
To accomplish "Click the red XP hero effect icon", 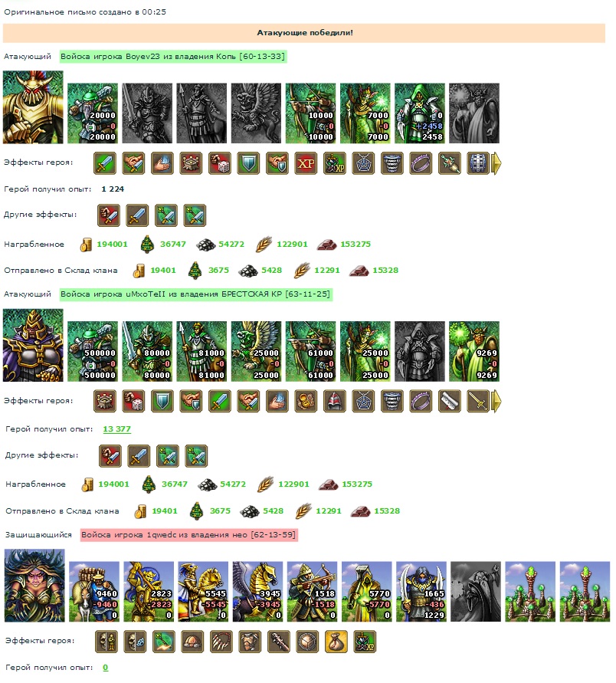I will (306, 163).
